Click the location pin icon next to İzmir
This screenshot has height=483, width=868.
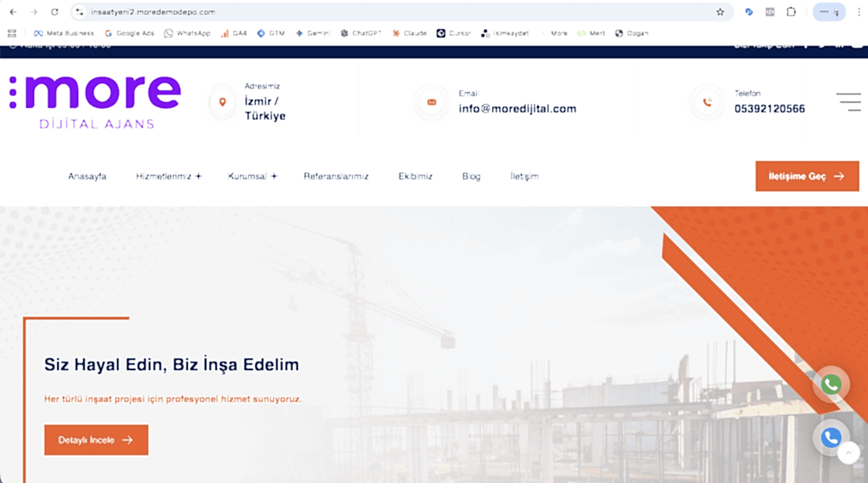(222, 103)
